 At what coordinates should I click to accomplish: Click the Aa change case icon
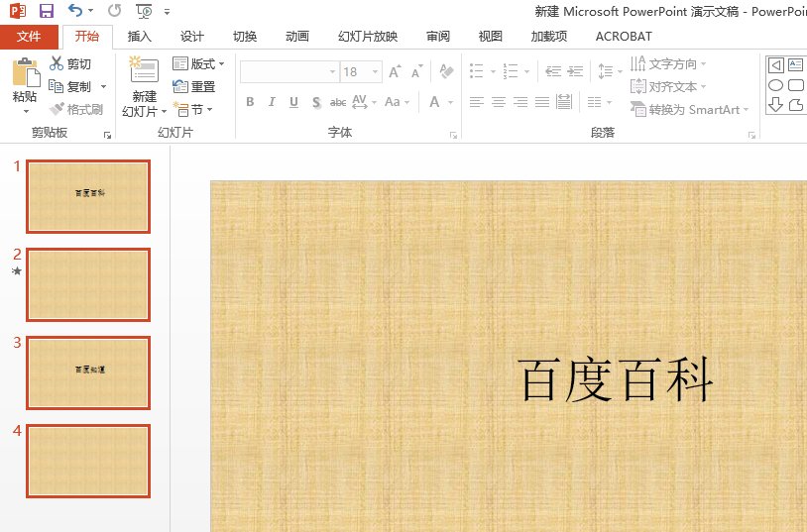point(393,102)
